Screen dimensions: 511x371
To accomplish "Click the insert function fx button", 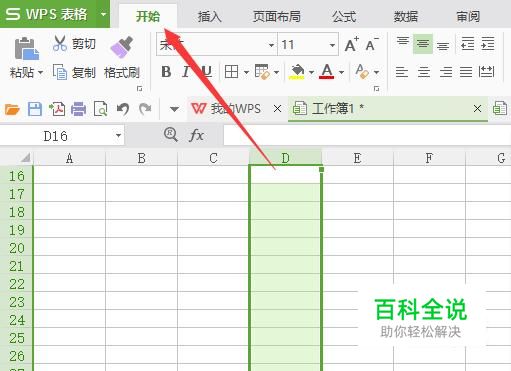I will [196, 135].
